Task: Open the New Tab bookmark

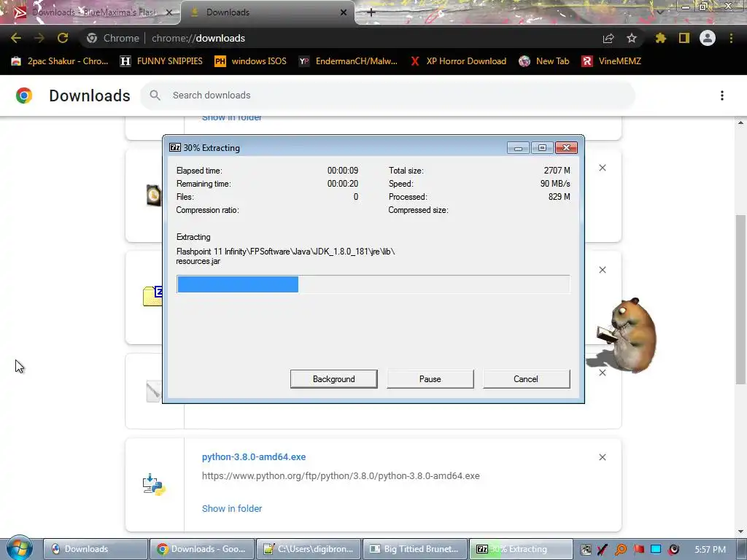Action: tap(544, 61)
